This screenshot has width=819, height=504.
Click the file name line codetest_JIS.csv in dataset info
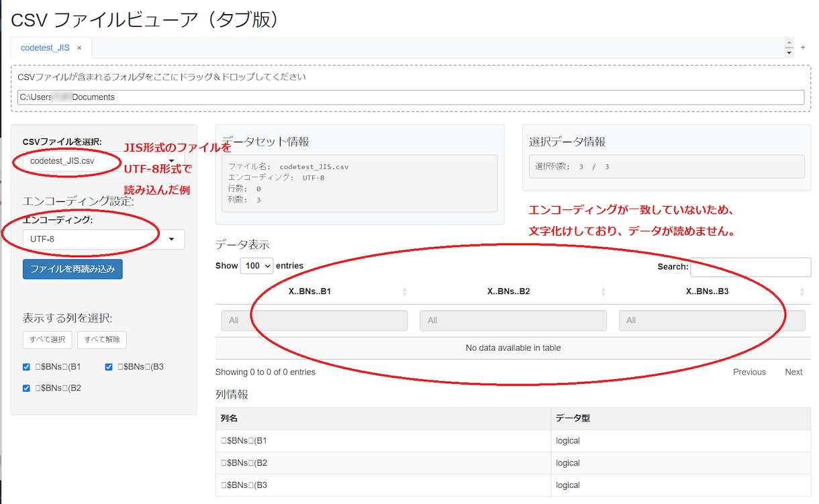289,166
